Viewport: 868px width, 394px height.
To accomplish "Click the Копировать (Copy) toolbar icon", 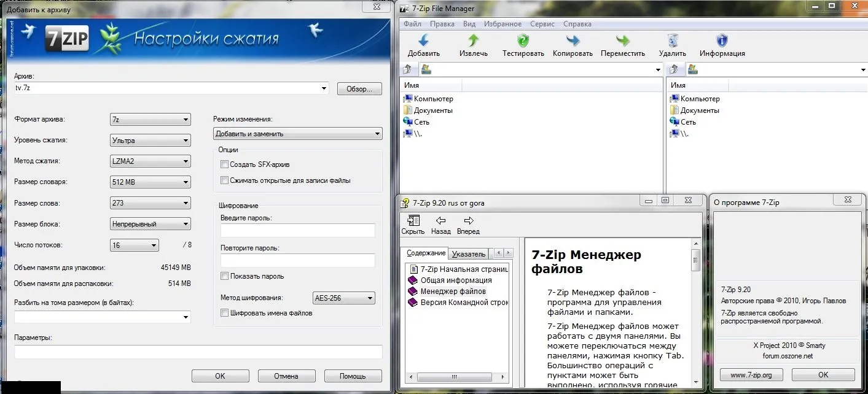I will pyautogui.click(x=572, y=41).
